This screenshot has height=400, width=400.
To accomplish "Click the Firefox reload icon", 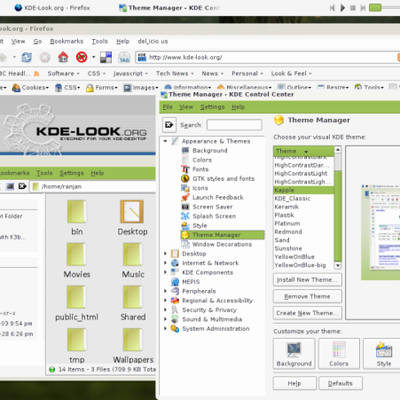I will 26,58.
